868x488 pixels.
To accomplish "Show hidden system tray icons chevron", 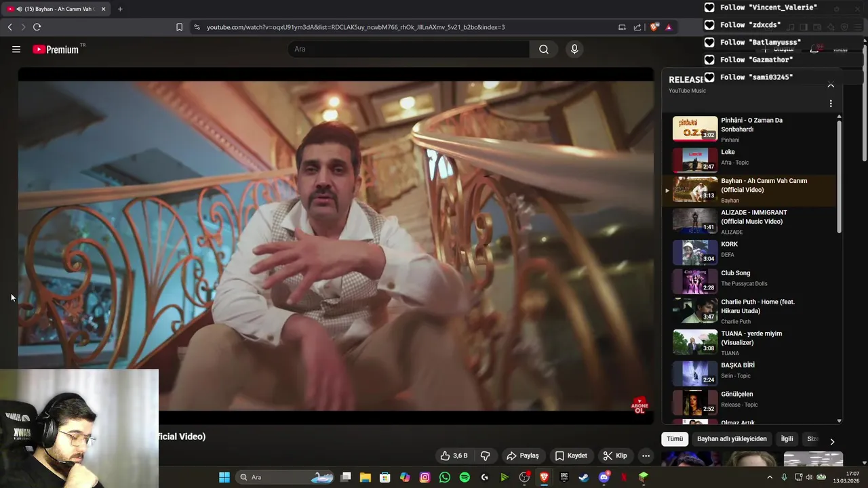I will 769,477.
